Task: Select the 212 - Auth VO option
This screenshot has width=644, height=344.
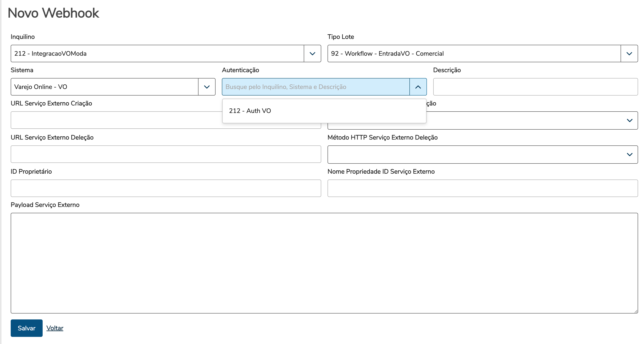Action: [x=250, y=111]
